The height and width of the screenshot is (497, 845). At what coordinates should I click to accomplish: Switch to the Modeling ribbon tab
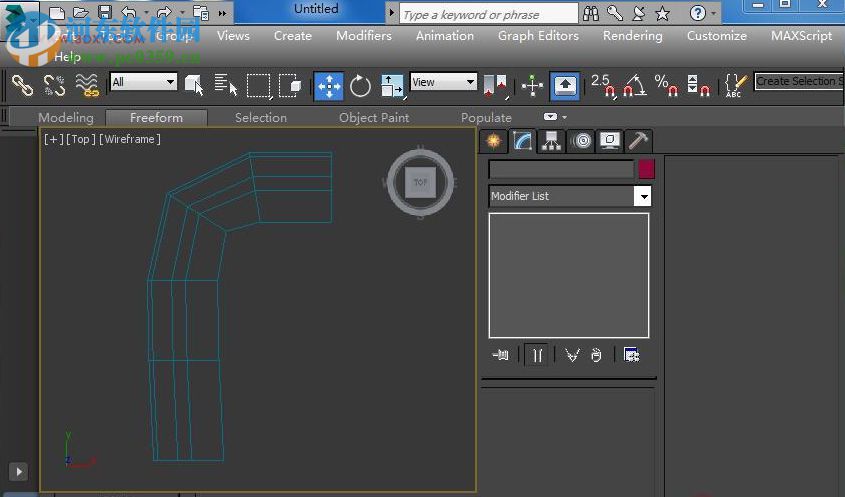(x=66, y=118)
